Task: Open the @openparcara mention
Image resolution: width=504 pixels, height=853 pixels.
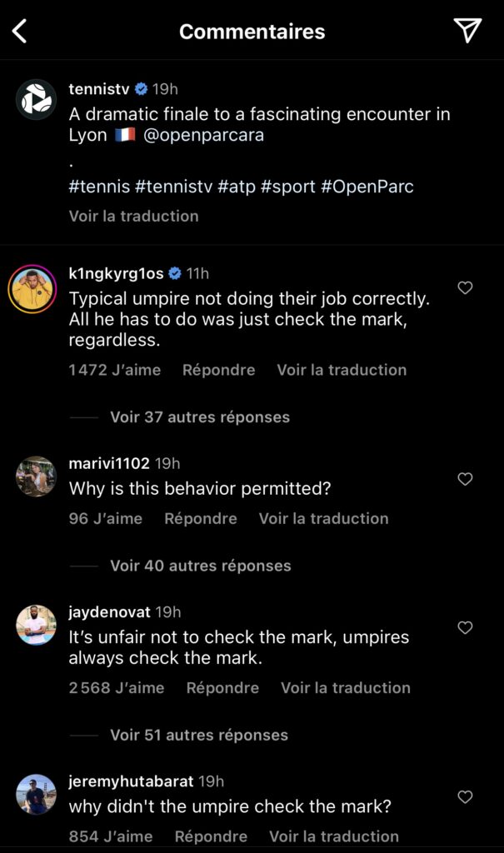Action: pos(204,135)
